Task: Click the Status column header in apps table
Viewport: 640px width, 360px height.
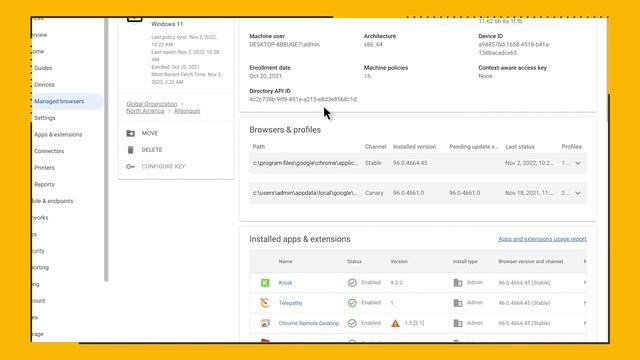Action: click(x=354, y=261)
